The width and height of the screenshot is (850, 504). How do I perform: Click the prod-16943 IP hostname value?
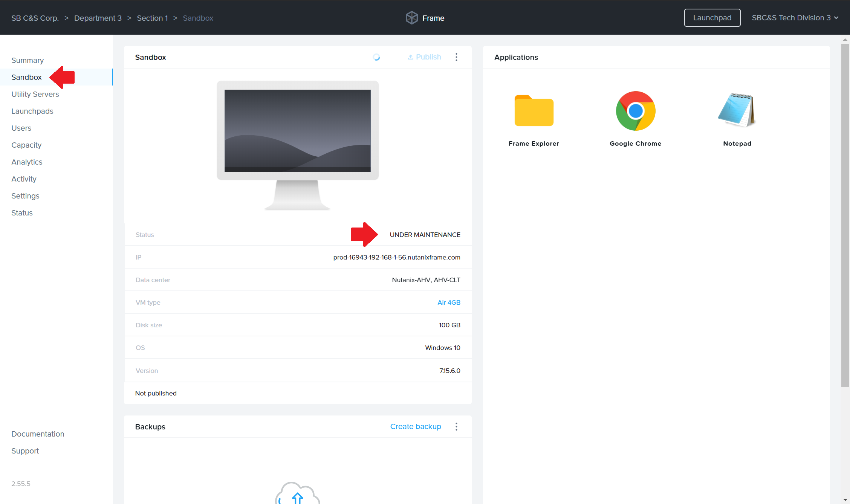pos(397,257)
